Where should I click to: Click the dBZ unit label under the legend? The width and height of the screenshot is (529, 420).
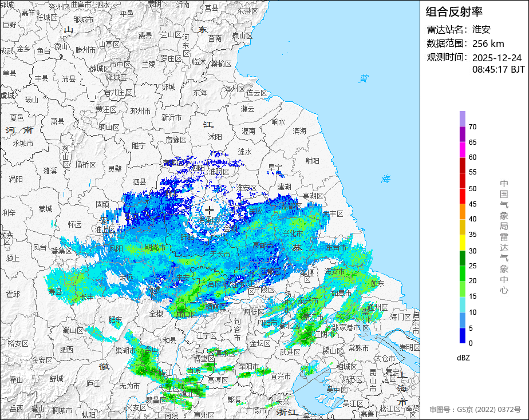click(463, 358)
